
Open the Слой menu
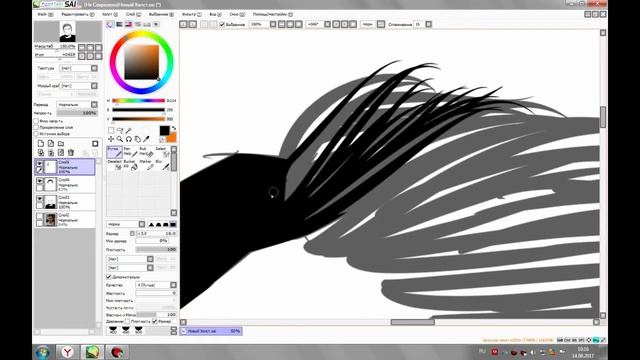click(x=133, y=14)
